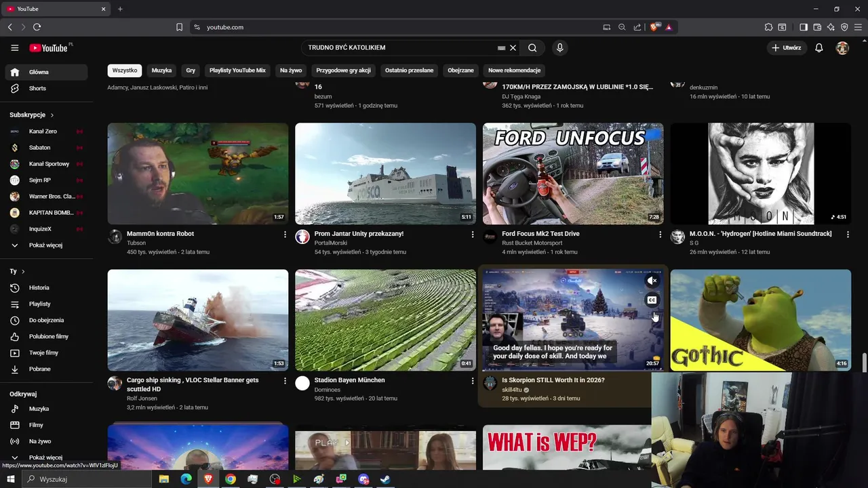The height and width of the screenshot is (488, 868).
Task: Open Brave VPN shield icon
Action: tap(844, 27)
